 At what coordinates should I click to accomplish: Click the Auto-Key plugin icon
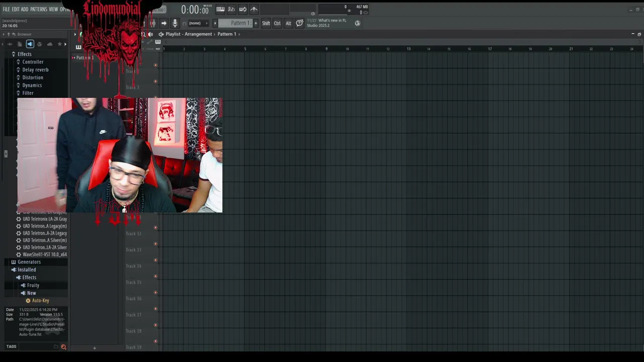28,301
